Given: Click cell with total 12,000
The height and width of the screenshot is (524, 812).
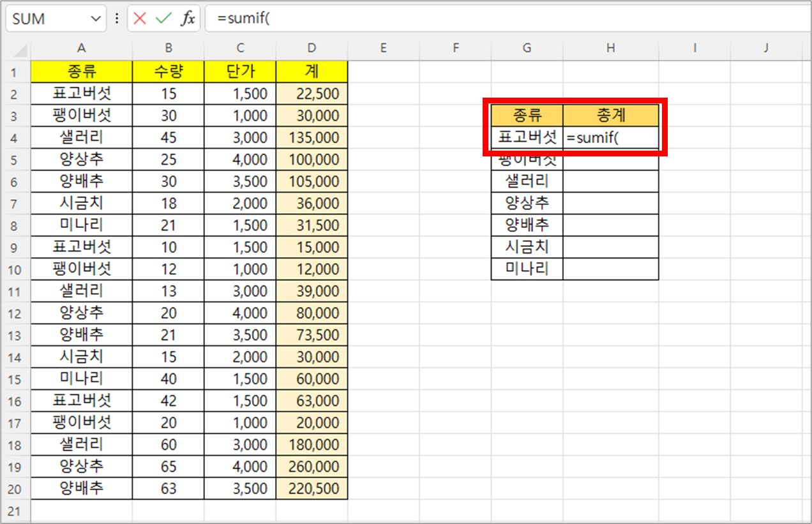Looking at the screenshot, I should (x=312, y=269).
